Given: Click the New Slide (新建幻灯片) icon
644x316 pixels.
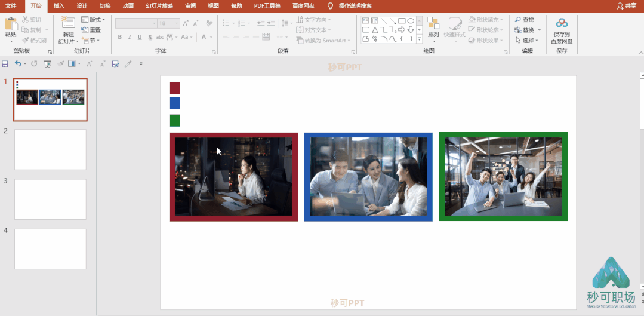Looking at the screenshot, I should [68, 23].
